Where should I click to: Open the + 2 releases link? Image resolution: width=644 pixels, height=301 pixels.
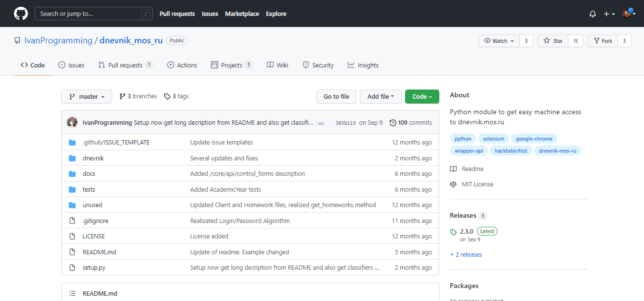coord(466,254)
